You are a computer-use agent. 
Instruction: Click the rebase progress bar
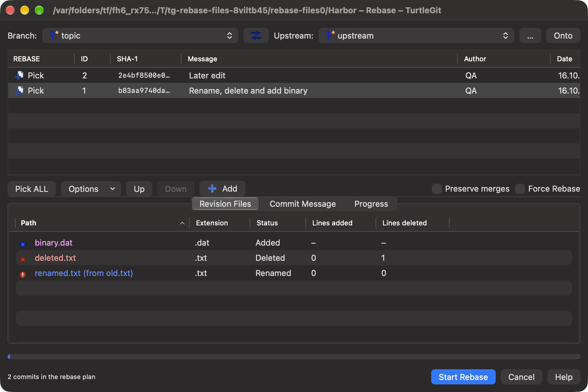point(294,357)
